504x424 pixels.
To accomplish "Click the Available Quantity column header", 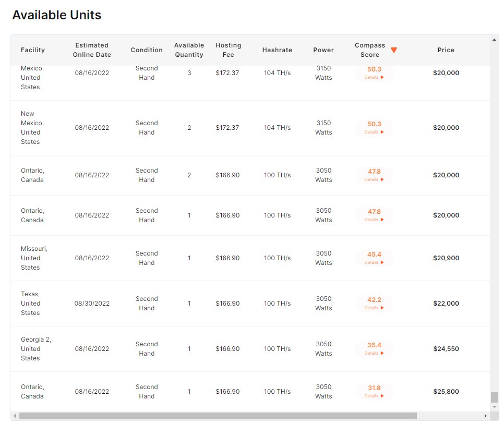I will coord(189,50).
